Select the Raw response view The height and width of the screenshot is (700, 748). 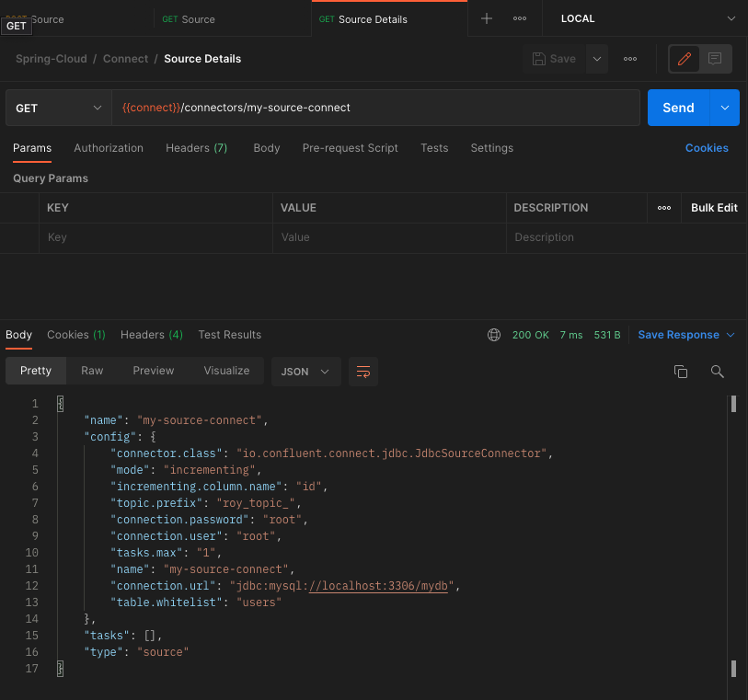[92, 371]
